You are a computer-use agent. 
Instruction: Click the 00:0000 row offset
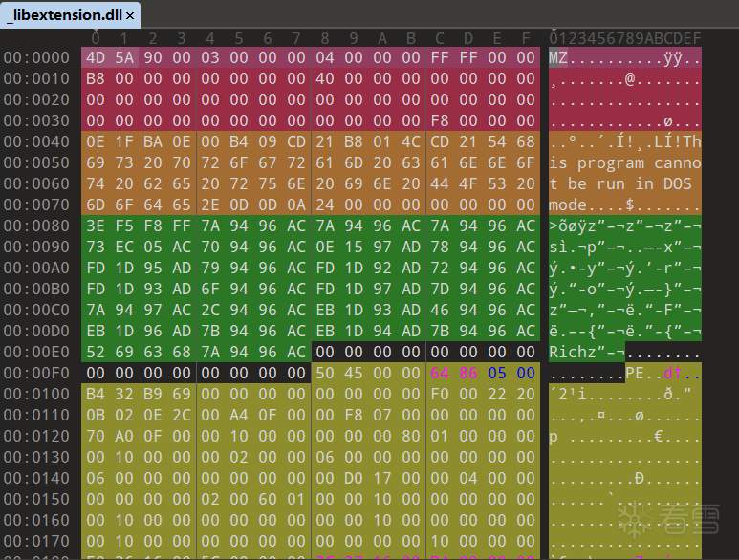36,57
